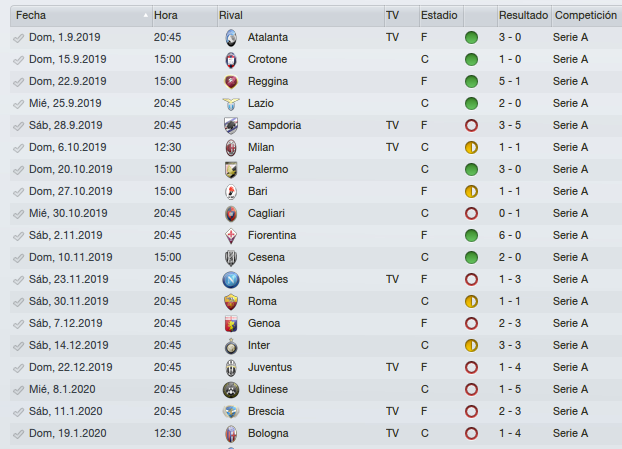This screenshot has height=449, width=622.
Task: Click the Estadio column header
Action: [441, 15]
